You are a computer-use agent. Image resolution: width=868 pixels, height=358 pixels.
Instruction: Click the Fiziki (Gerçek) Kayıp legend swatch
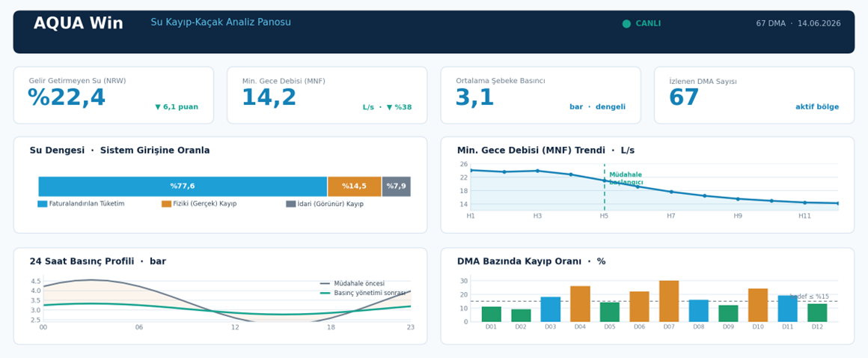point(167,204)
